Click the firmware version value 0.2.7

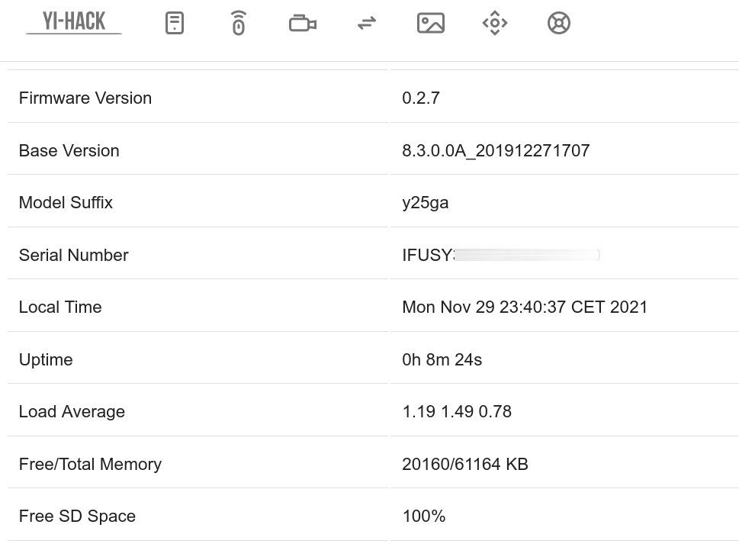(x=421, y=98)
